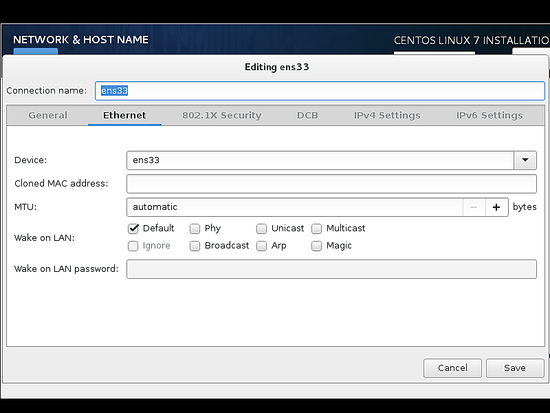Increase MTU with the plus button
This screenshot has height=413, width=550.
point(496,207)
